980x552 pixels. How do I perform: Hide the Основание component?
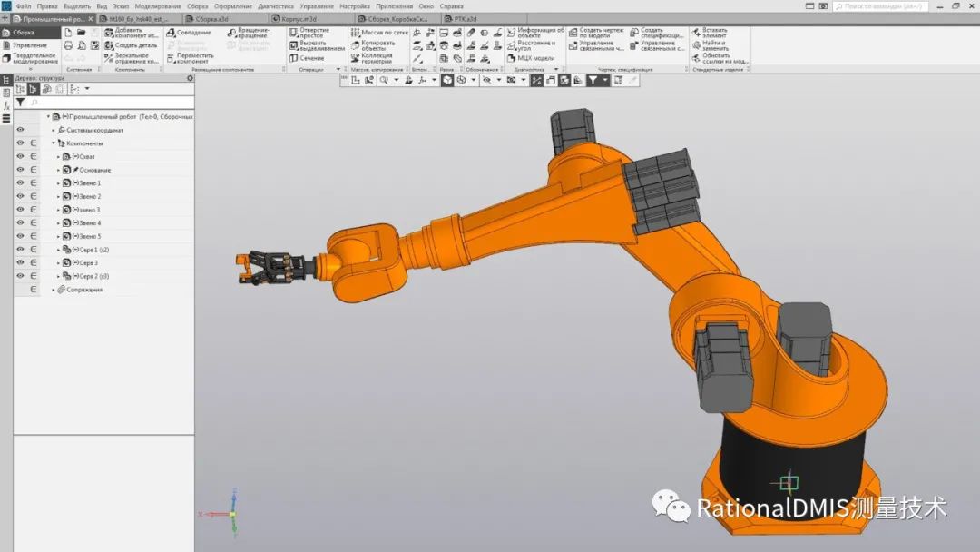(20, 169)
